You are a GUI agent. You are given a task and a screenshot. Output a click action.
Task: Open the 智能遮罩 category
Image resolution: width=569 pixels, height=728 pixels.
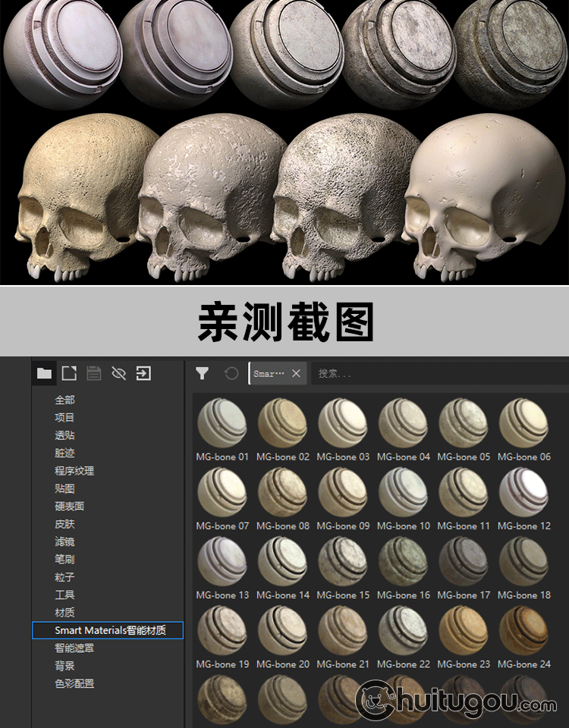coord(74,648)
